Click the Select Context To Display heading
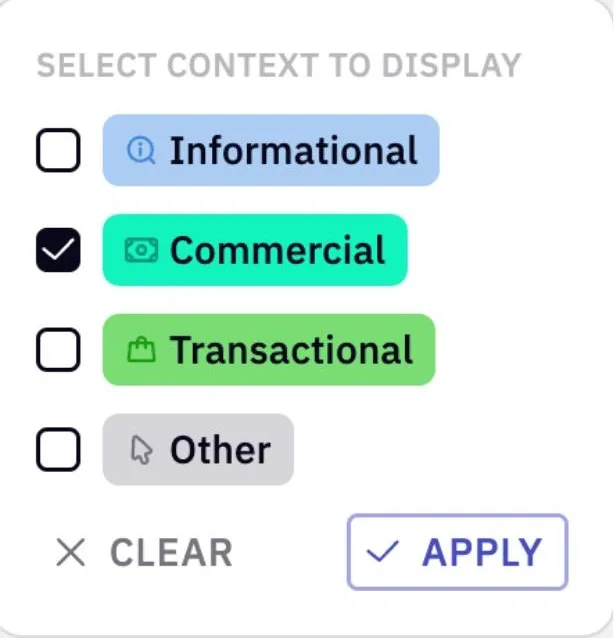615x638 pixels. (x=279, y=65)
